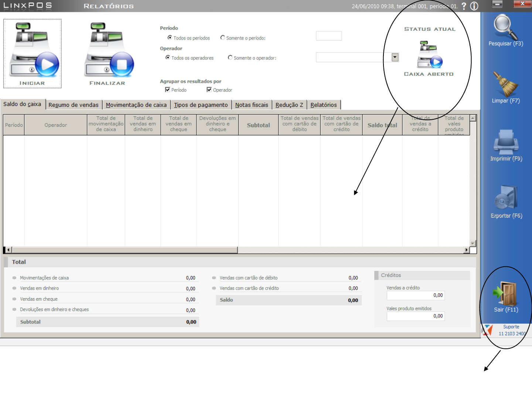Open the Tipos de pagamento tab
This screenshot has height=399, width=532.
tap(201, 105)
